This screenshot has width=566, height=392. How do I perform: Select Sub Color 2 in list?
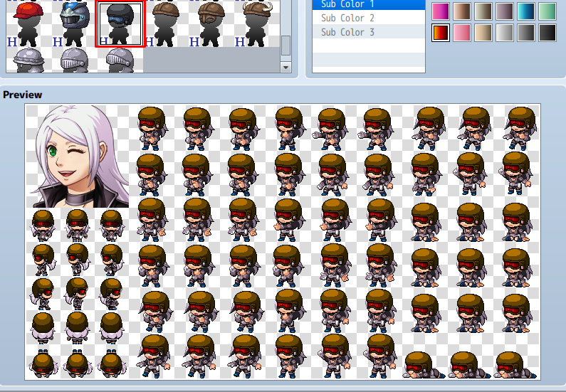pos(369,18)
